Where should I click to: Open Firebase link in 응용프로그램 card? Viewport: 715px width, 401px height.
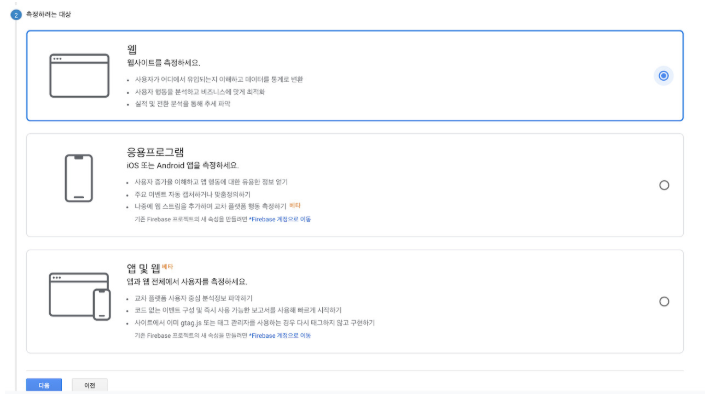click(x=280, y=219)
